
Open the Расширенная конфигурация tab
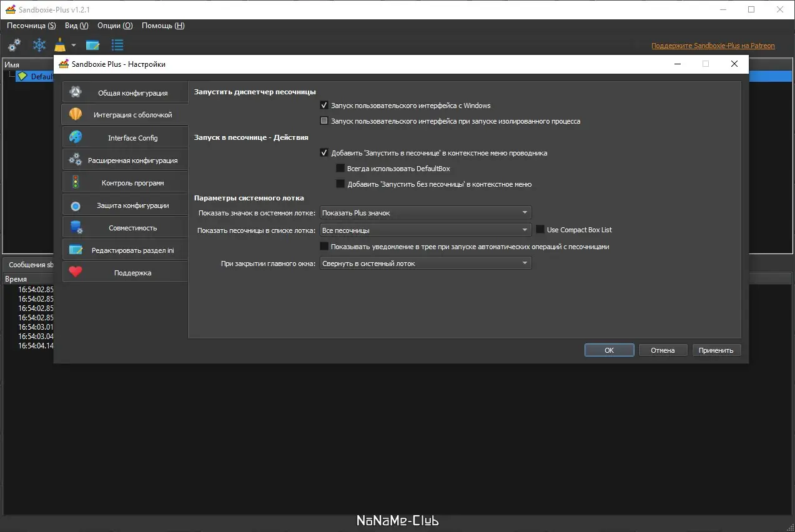click(125, 160)
